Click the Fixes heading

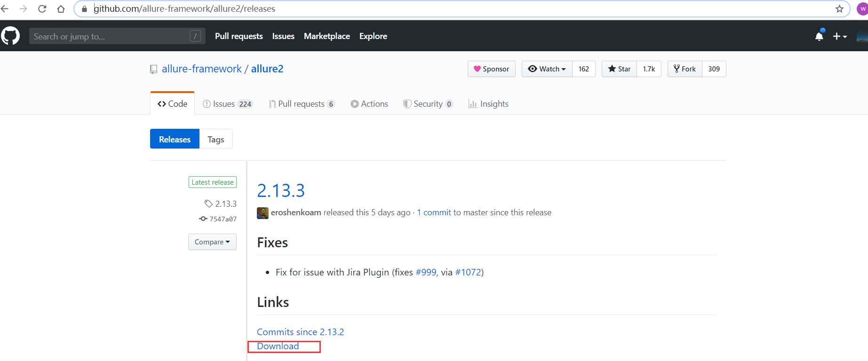272,243
